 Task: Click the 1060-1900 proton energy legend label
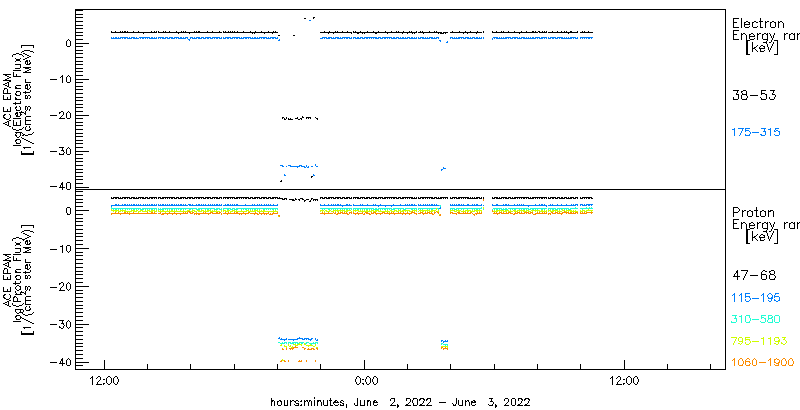click(x=763, y=363)
